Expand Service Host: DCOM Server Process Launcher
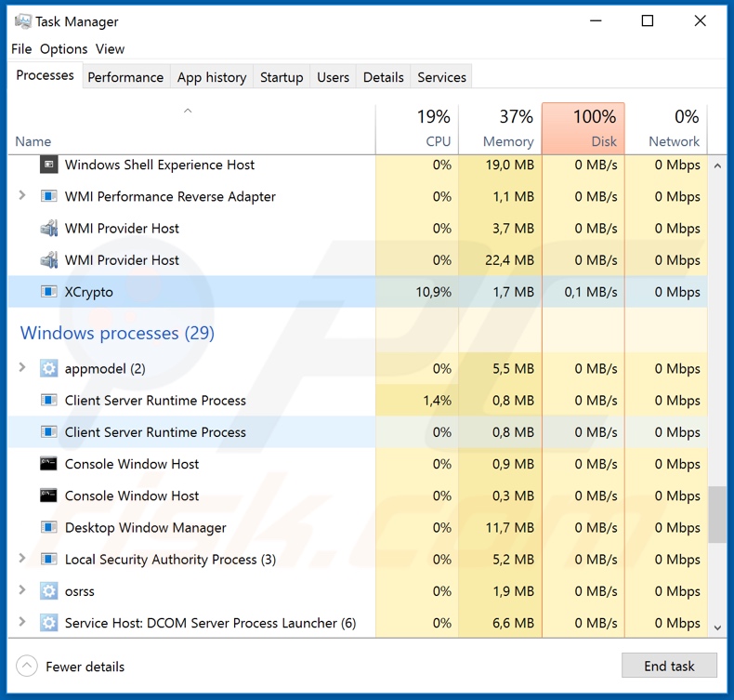 coord(22,623)
